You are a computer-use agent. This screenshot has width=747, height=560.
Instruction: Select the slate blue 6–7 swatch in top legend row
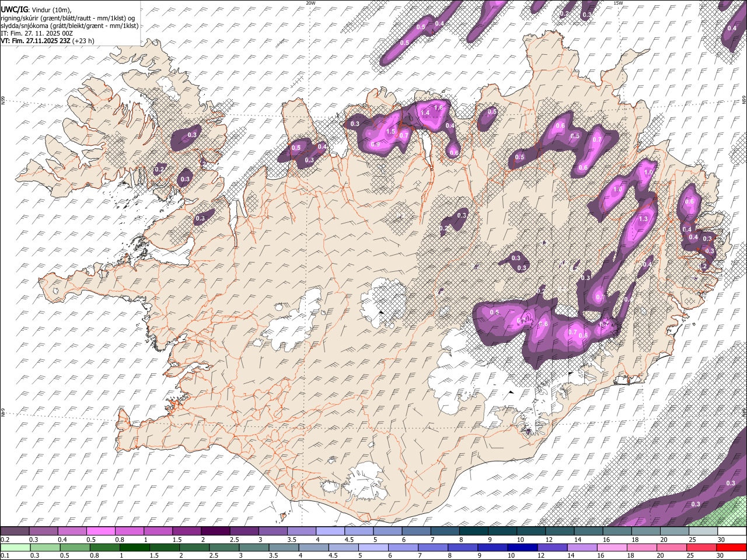click(x=416, y=531)
